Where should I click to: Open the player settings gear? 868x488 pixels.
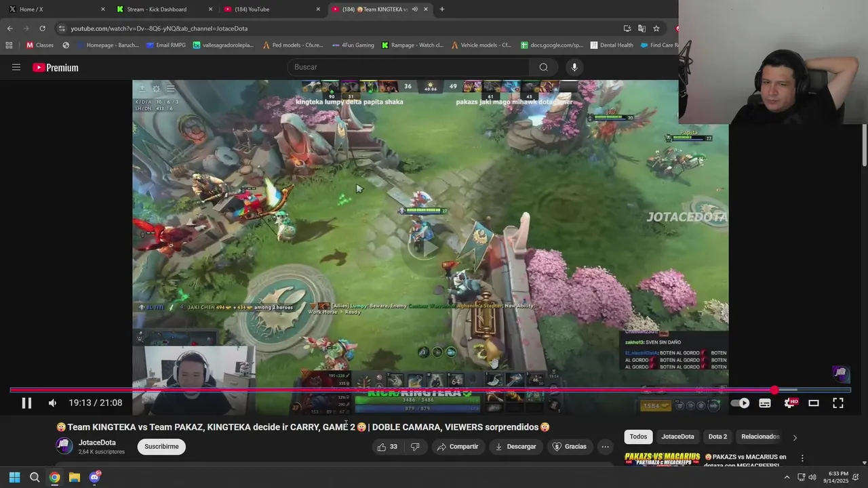[789, 403]
